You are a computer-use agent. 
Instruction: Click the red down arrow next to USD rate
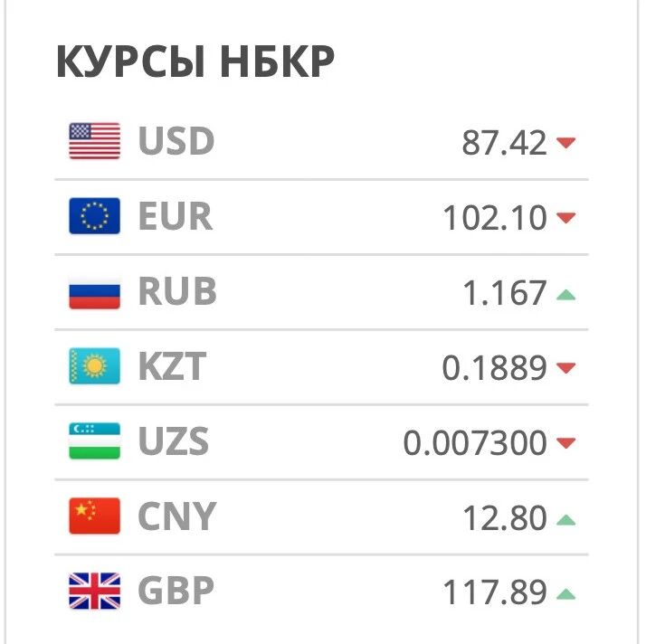click(x=565, y=143)
